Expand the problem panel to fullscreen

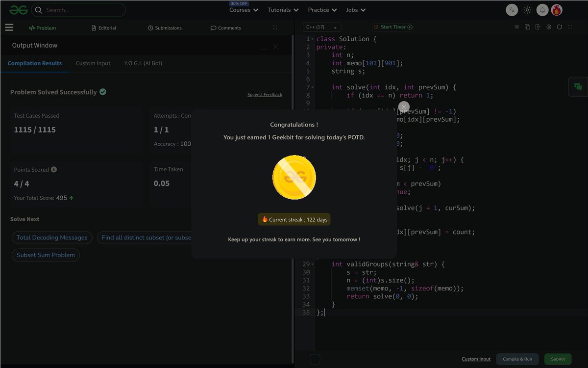[275, 27]
